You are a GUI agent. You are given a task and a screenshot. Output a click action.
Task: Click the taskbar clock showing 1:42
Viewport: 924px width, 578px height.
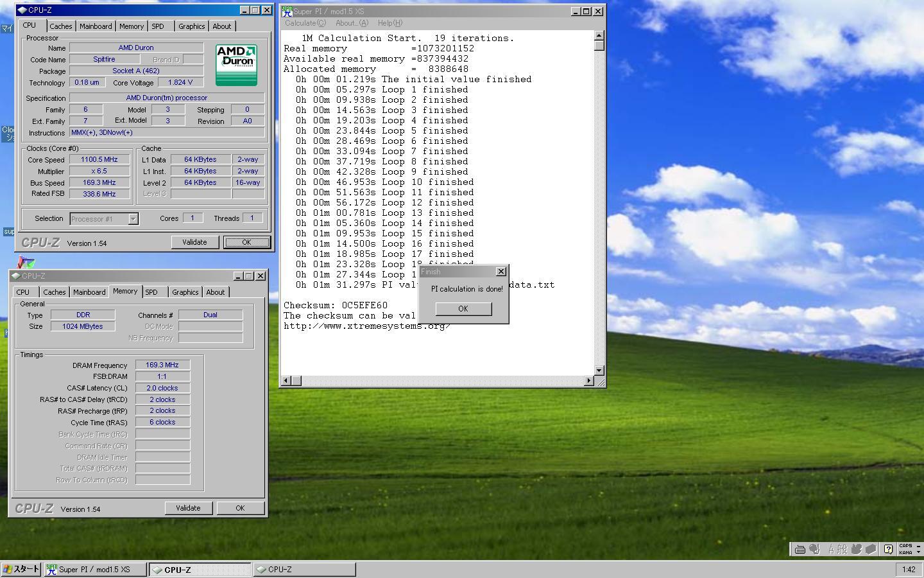click(909, 570)
